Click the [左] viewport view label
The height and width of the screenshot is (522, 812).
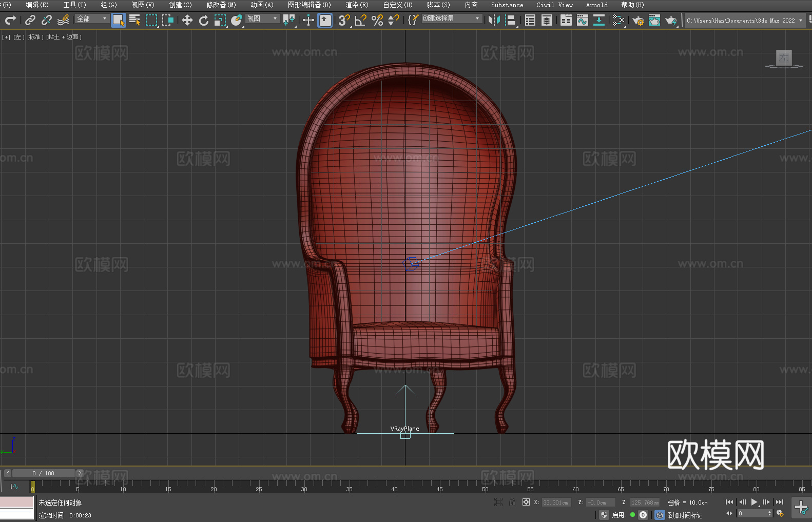click(x=18, y=37)
